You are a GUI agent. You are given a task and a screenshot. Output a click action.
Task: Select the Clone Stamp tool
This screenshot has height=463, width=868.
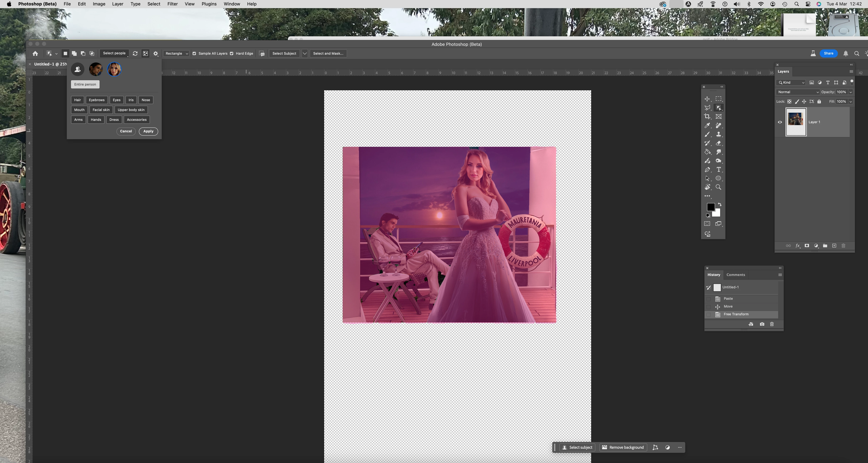coord(718,134)
